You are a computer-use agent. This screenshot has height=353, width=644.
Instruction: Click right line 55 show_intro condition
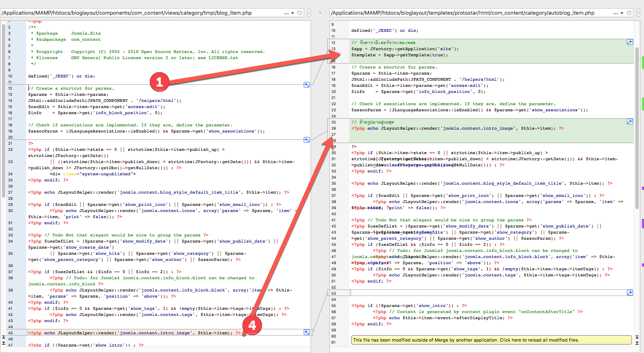click(409, 306)
